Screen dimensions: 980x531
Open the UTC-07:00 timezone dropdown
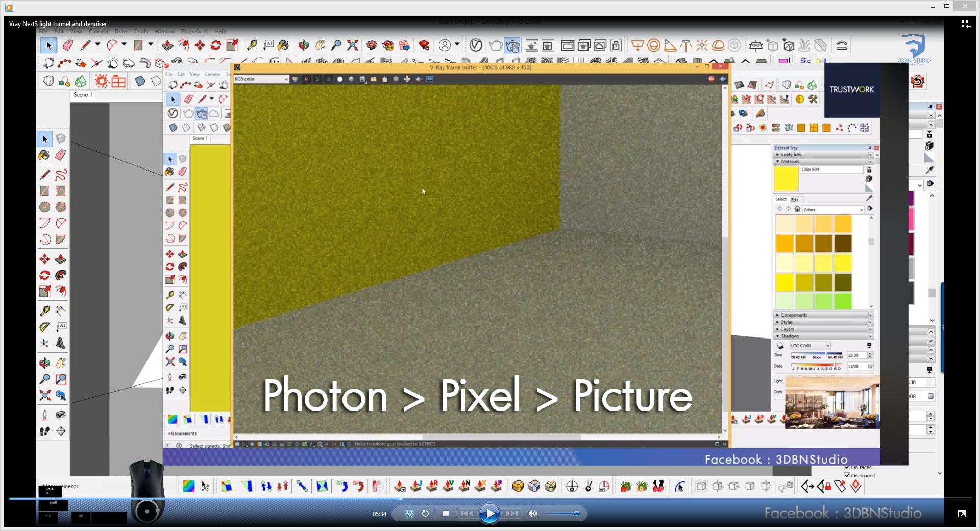click(810, 346)
